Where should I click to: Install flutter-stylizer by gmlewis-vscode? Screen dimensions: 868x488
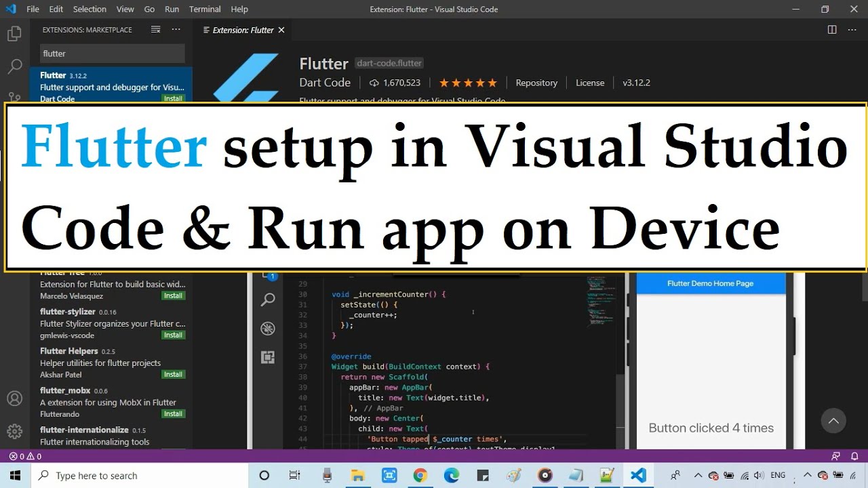(173, 335)
